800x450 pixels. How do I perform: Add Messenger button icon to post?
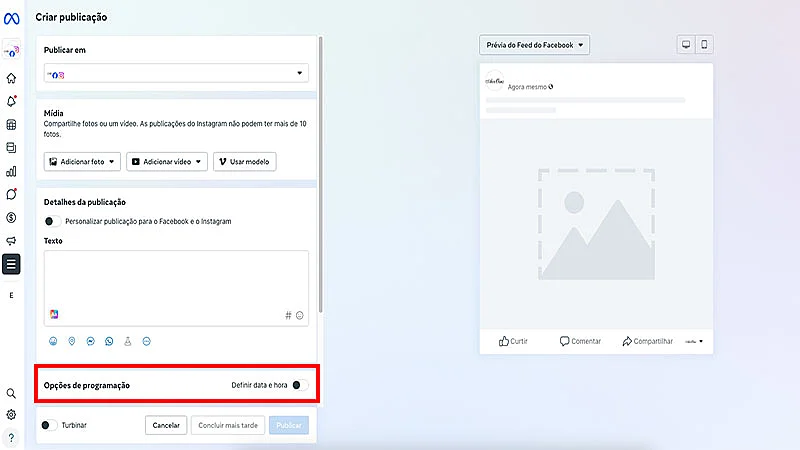90,341
